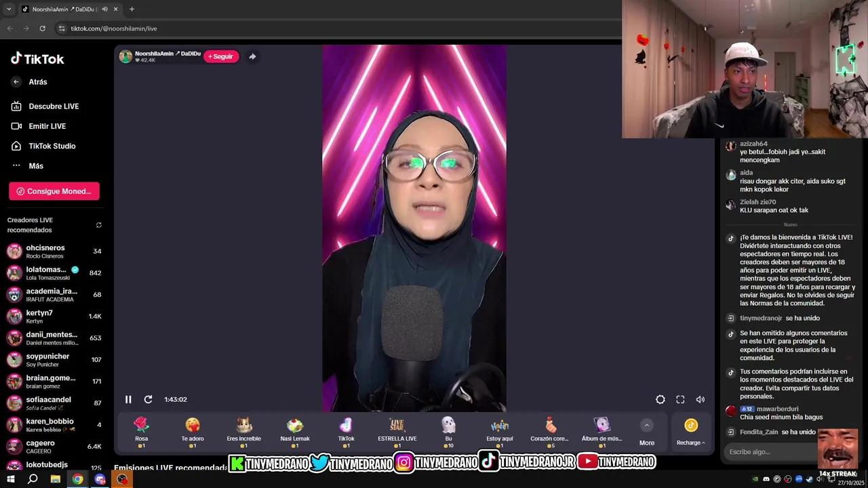The height and width of the screenshot is (488, 868).
Task: Open danii_mentes live stream
Action: [x=54, y=338]
